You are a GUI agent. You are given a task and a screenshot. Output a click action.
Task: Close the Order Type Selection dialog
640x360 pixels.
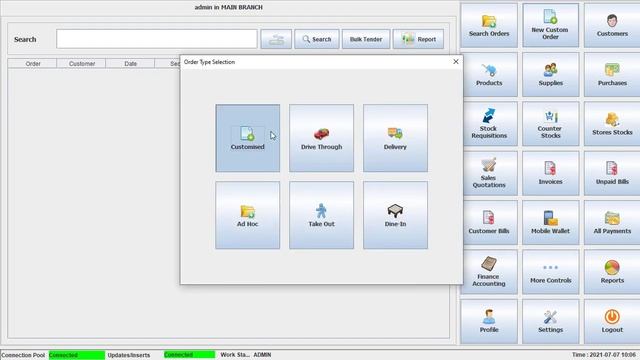pos(456,62)
